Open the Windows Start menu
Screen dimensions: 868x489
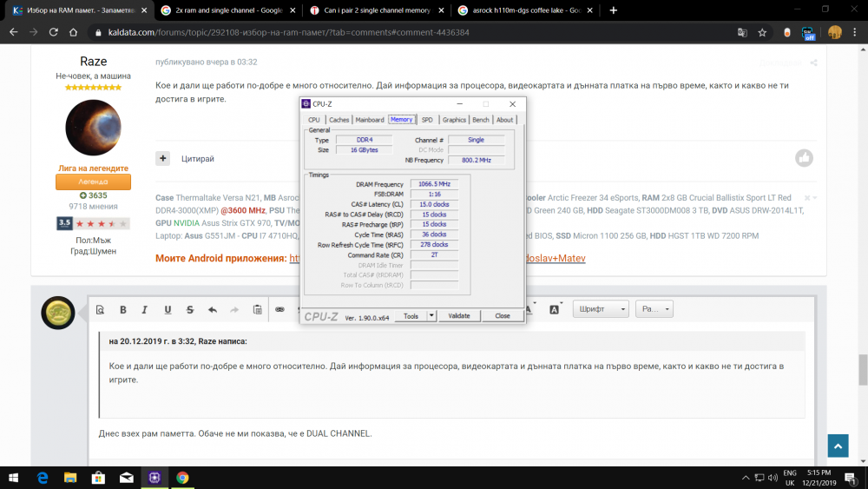[x=13, y=478]
